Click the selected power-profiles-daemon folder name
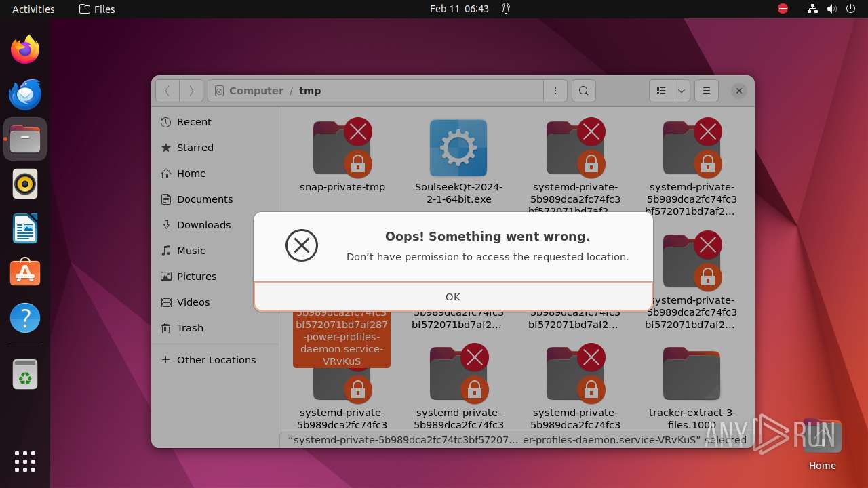 pyautogui.click(x=342, y=337)
